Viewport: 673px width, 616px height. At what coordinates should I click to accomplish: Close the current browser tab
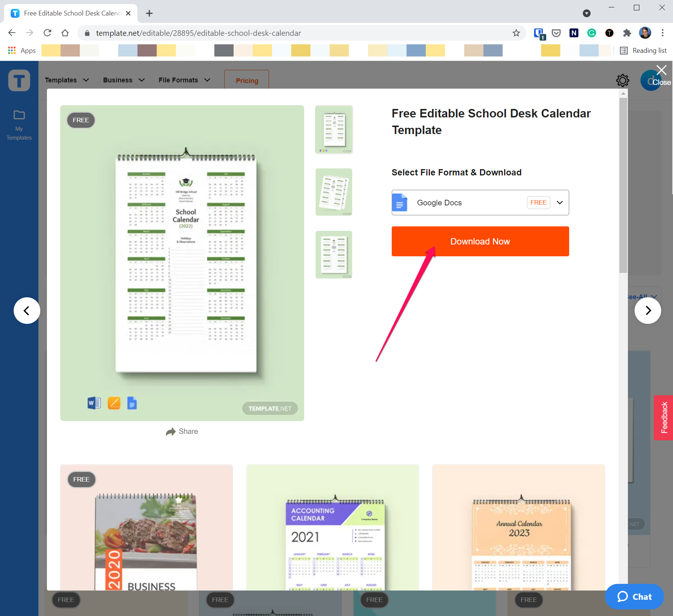tap(128, 13)
